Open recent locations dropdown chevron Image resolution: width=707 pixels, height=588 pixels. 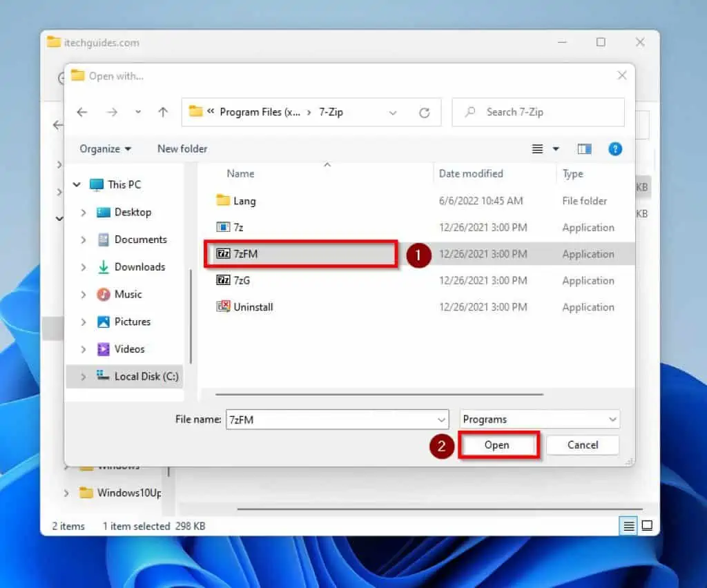[138, 112]
